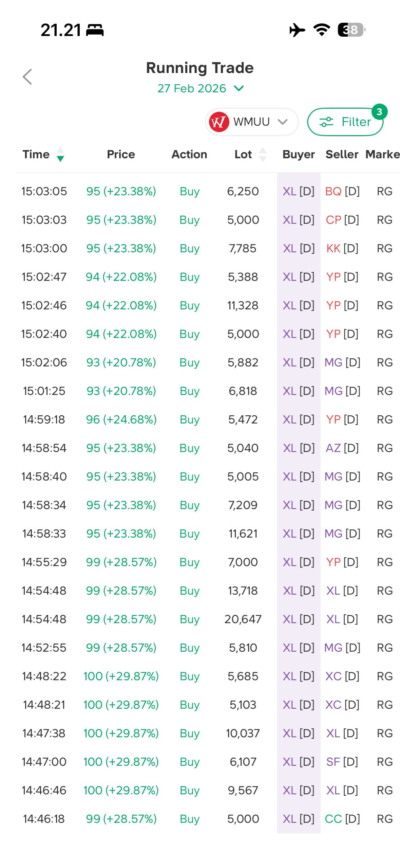Toggle Lot column sort arrows

[263, 155]
